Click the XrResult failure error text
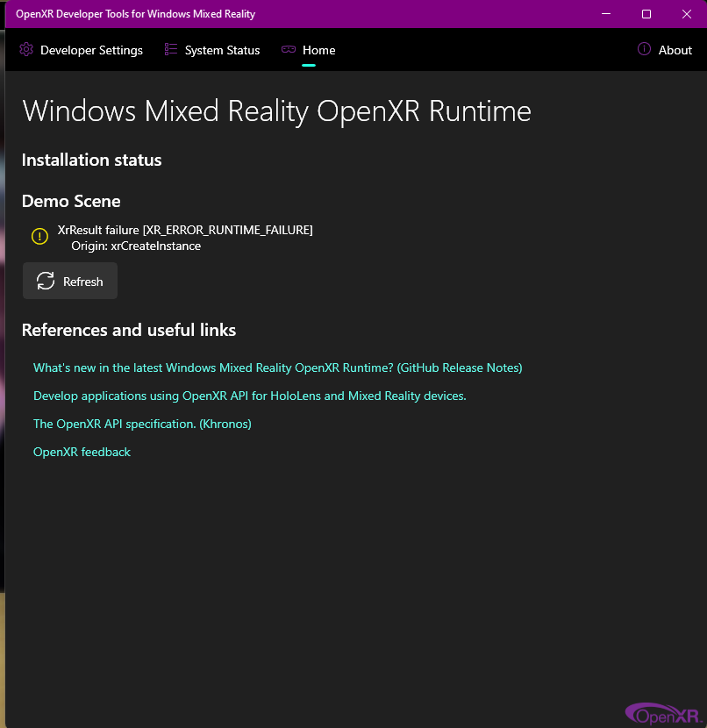 coord(185,230)
